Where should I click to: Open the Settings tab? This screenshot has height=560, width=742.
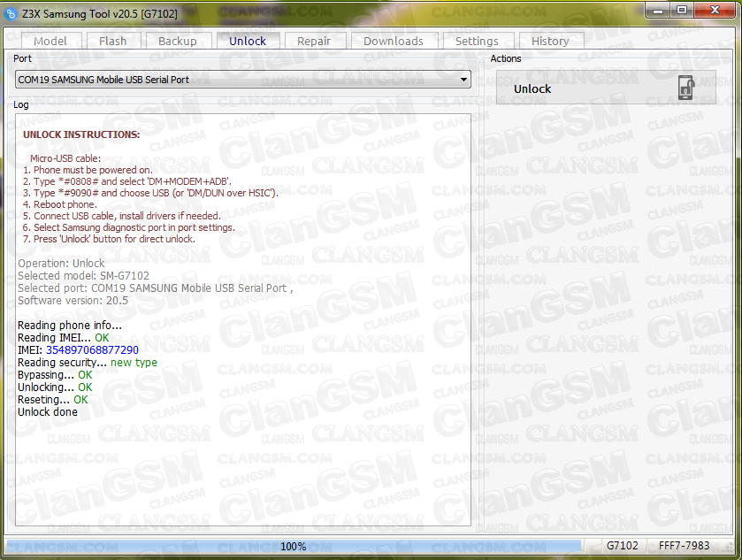(x=477, y=41)
